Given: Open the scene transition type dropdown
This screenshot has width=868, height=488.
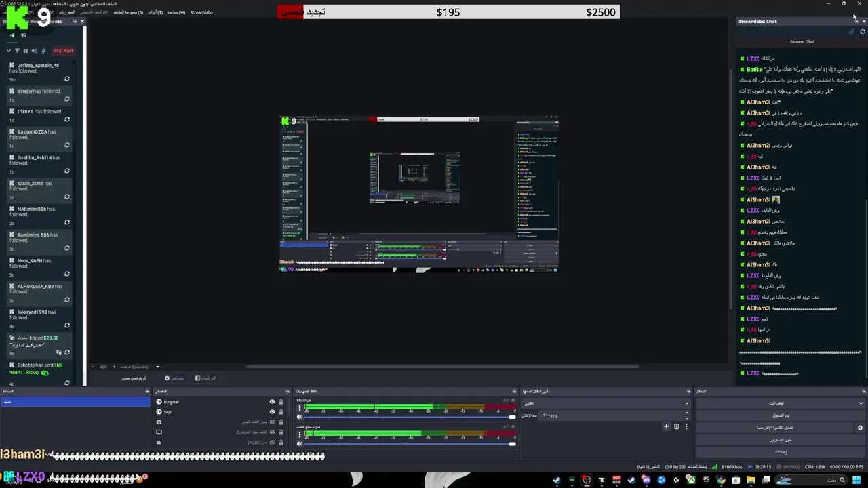Looking at the screenshot, I should tap(606, 403).
